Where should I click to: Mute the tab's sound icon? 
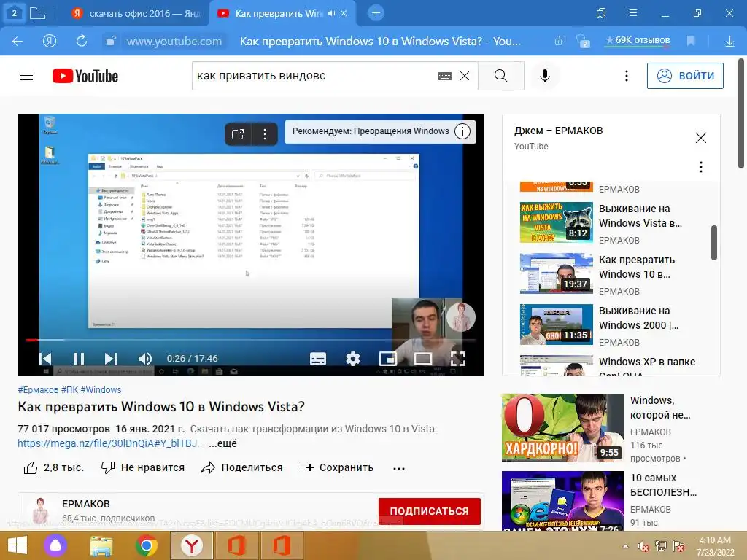(332, 13)
